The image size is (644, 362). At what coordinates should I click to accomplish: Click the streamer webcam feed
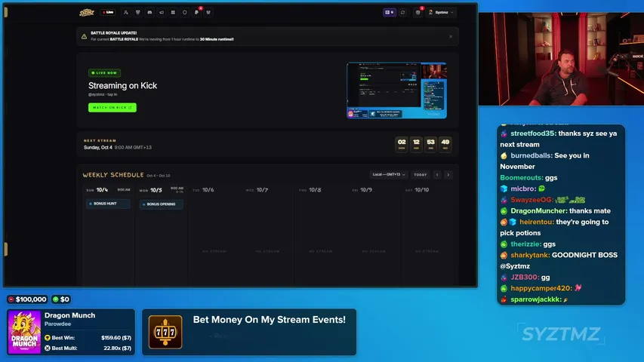pos(561,59)
